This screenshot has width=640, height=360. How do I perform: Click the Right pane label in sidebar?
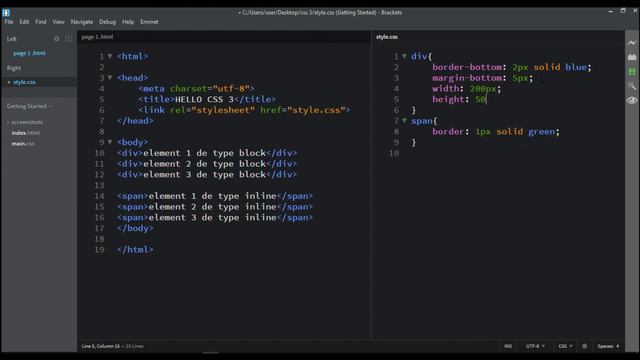click(x=13, y=68)
